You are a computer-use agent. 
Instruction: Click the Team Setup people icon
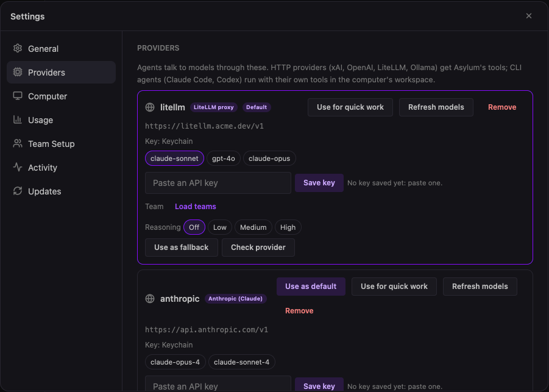[18, 144]
